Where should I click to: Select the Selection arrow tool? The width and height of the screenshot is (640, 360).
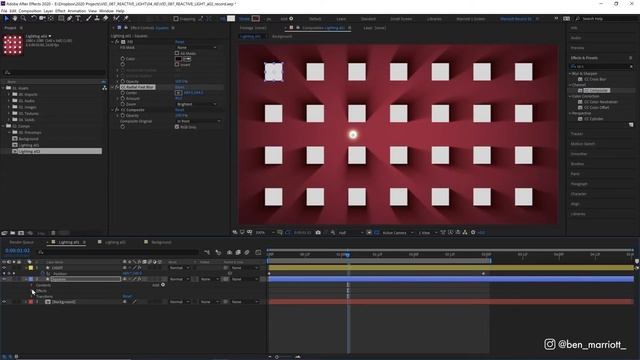(6, 18)
